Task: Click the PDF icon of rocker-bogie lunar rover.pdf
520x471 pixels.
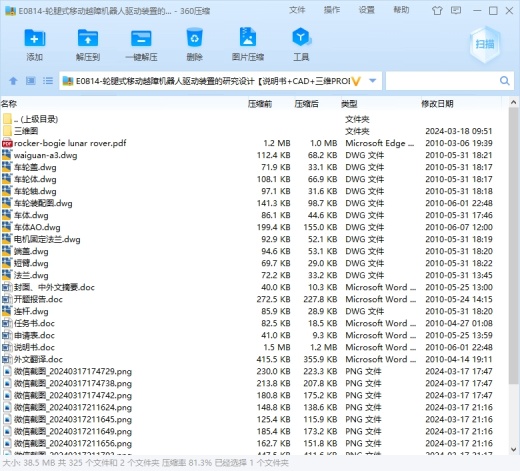Action: 7,143
